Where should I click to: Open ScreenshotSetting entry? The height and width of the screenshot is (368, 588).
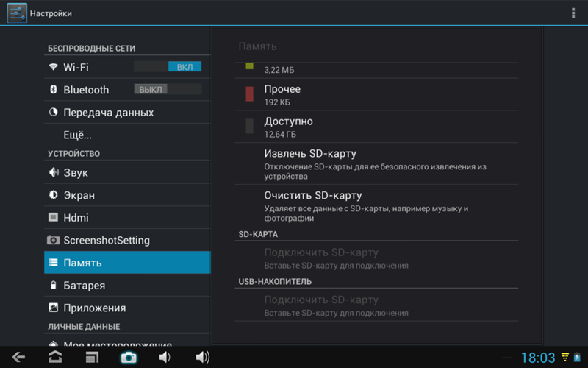tap(127, 240)
